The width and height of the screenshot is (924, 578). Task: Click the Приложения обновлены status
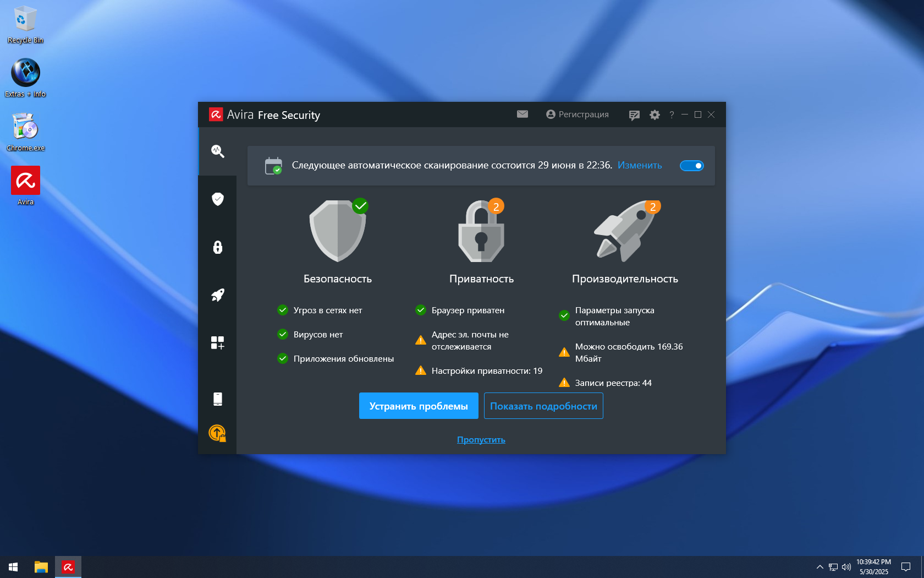tap(336, 358)
